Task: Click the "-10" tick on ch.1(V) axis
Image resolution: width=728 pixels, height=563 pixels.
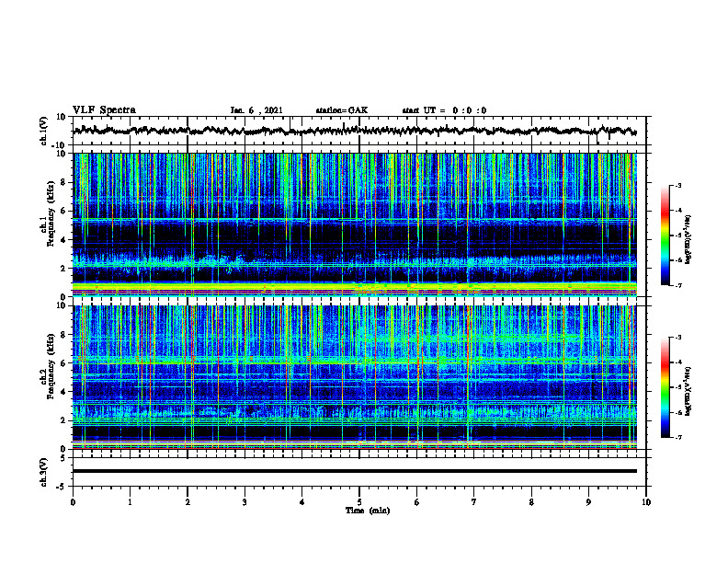Action: [60, 145]
